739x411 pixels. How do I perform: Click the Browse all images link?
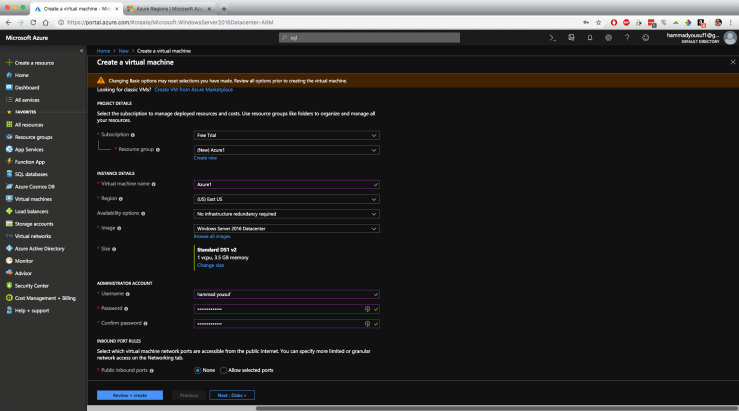212,237
